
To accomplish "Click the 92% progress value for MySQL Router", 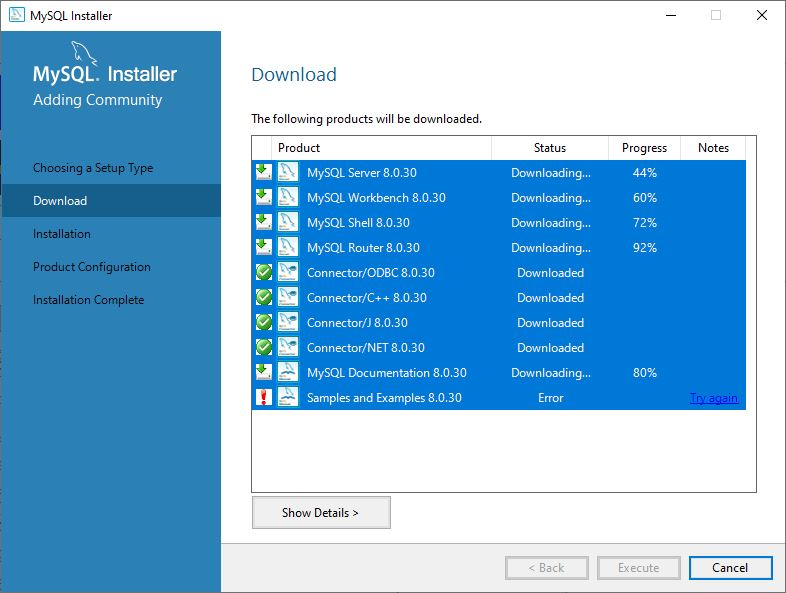I will (x=645, y=248).
